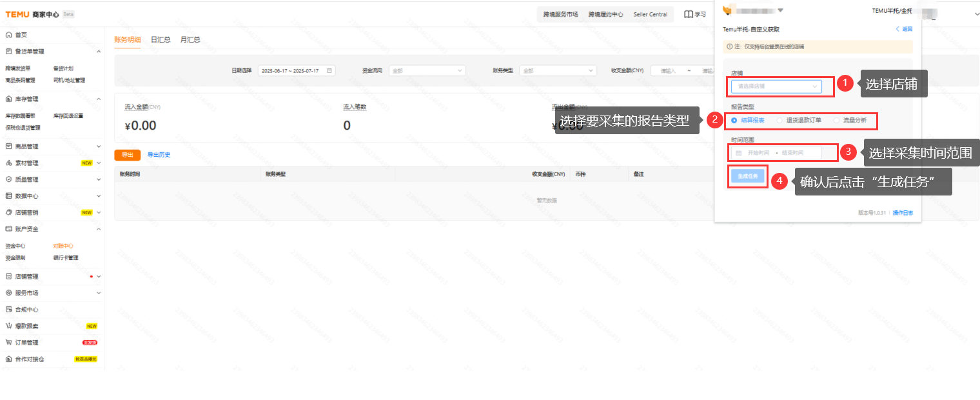This screenshot has height=400, width=980.
Task: Click the 质量管理 shield icon
Action: pyautogui.click(x=8, y=179)
